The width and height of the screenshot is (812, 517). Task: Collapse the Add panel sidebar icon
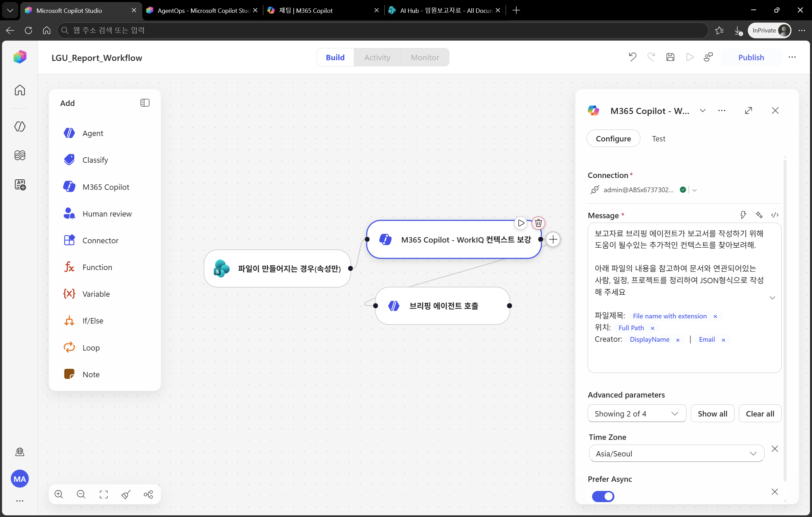click(145, 103)
